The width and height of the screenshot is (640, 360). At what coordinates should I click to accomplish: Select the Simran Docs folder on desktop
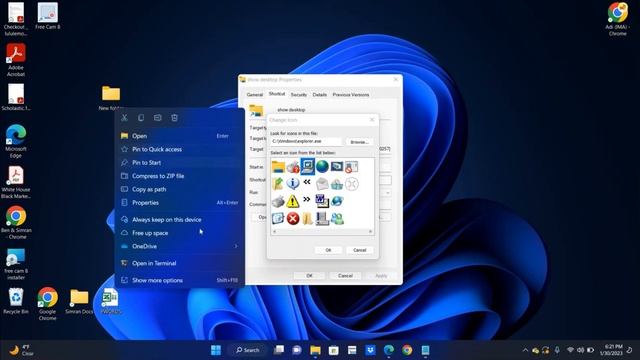79,301
